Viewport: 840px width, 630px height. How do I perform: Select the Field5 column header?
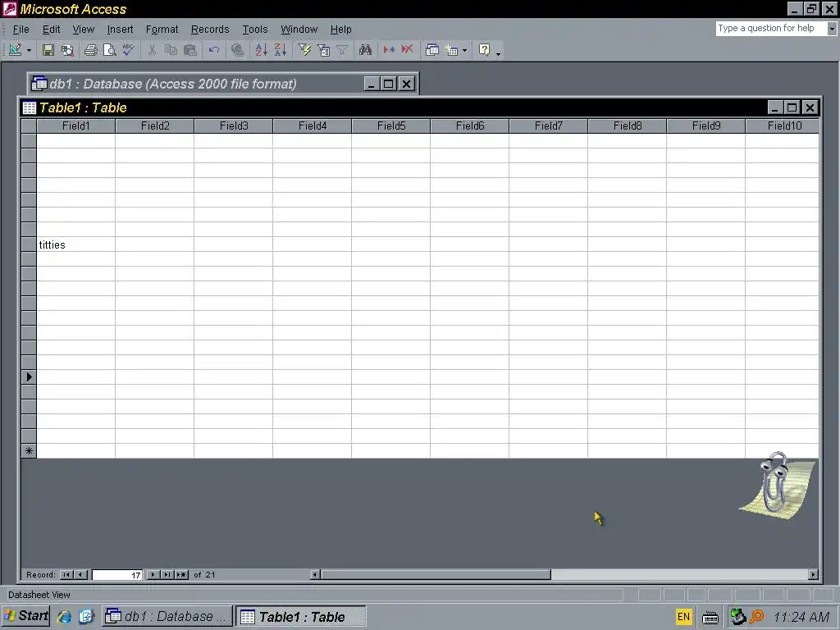(391, 126)
